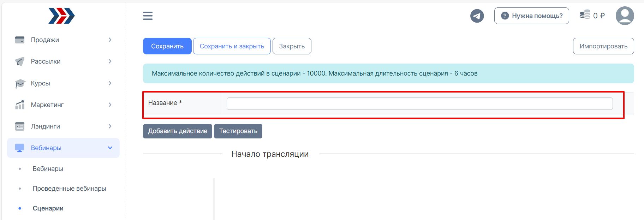Select Сценарии in the sidebar
Viewport: 644px width, 220px height.
point(48,208)
